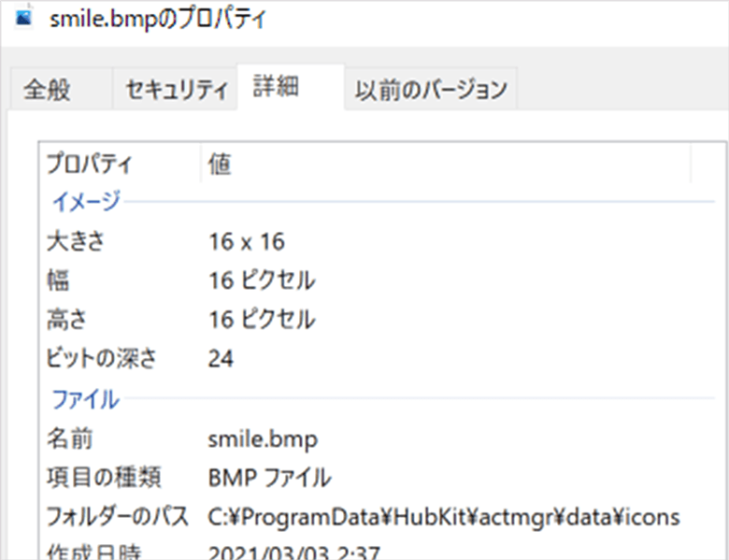Select the 大きさ property row
Viewport: 729px width, 560px height.
click(x=381, y=241)
